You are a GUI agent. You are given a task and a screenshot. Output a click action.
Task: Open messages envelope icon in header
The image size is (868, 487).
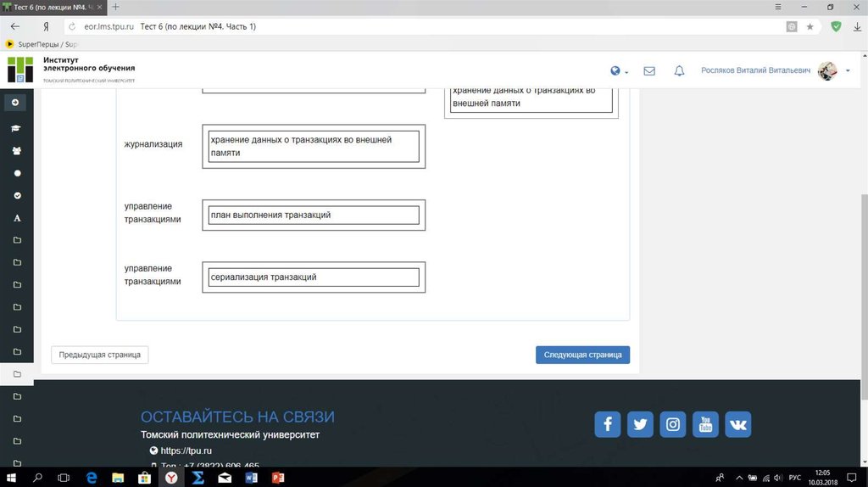click(649, 71)
